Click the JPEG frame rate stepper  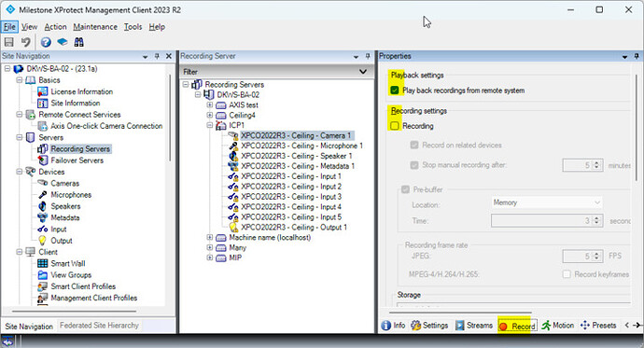tap(596, 256)
